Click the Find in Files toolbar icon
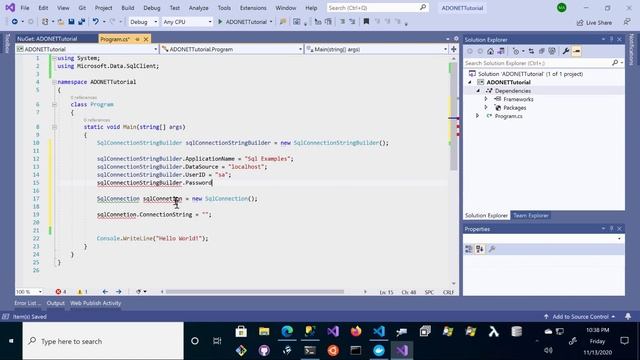This screenshot has width=640, height=360. [x=282, y=22]
